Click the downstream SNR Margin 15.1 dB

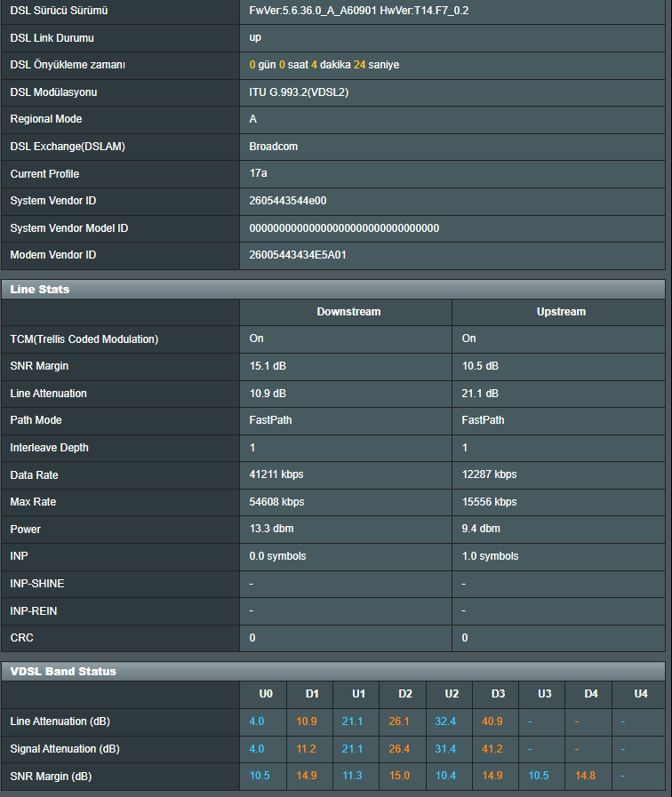[x=268, y=366]
